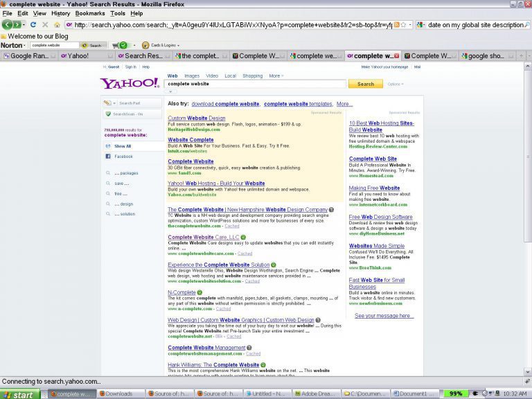Click the Norton toolbar Search button

(92, 45)
